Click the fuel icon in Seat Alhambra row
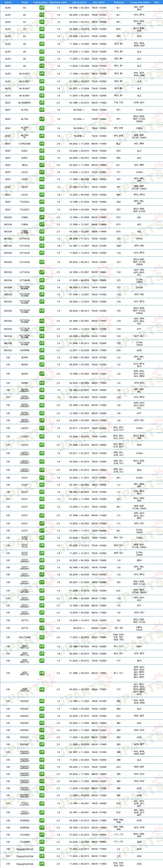163x868 pixels. (x=42, y=102)
